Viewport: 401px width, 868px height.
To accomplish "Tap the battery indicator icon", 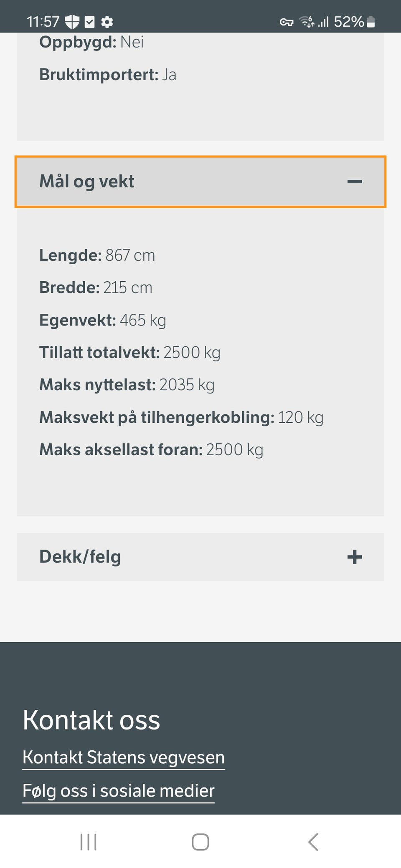I will point(371,22).
